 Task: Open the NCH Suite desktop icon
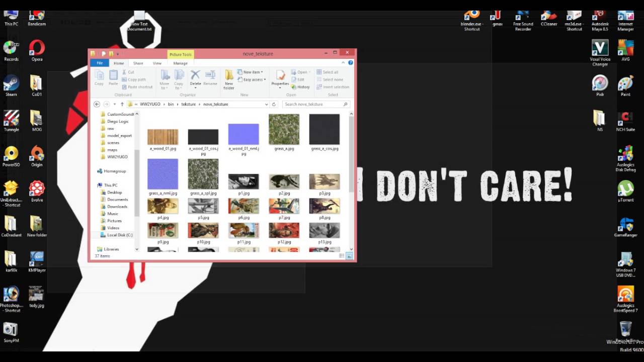tap(625, 121)
